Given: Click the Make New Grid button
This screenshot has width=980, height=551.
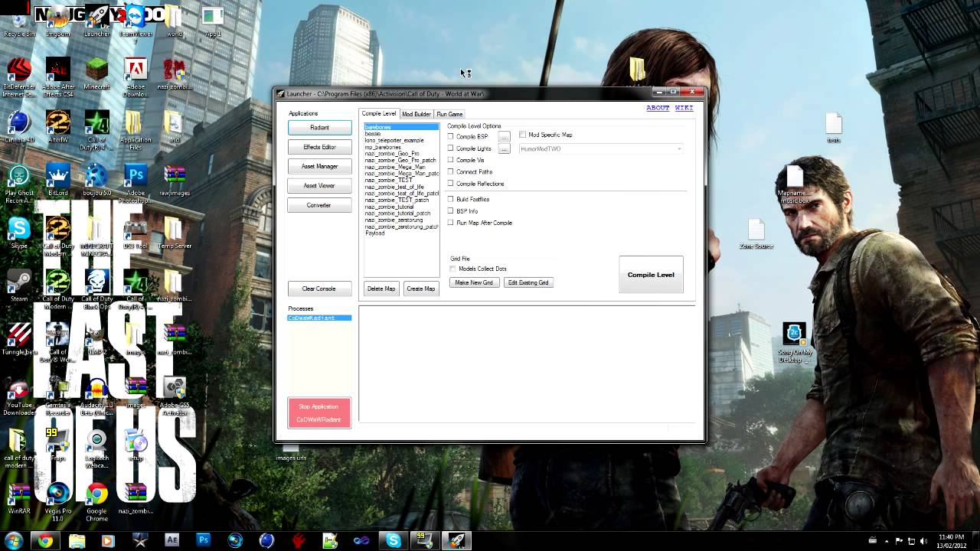Looking at the screenshot, I should (475, 282).
